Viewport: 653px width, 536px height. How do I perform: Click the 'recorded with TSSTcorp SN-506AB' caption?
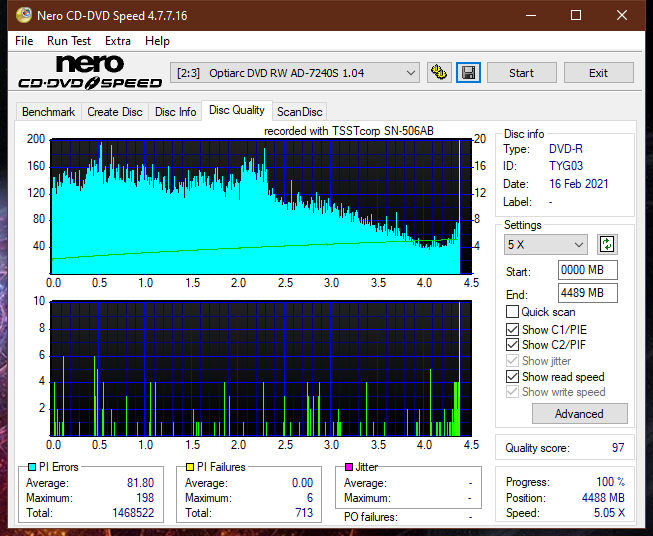pyautogui.click(x=349, y=131)
